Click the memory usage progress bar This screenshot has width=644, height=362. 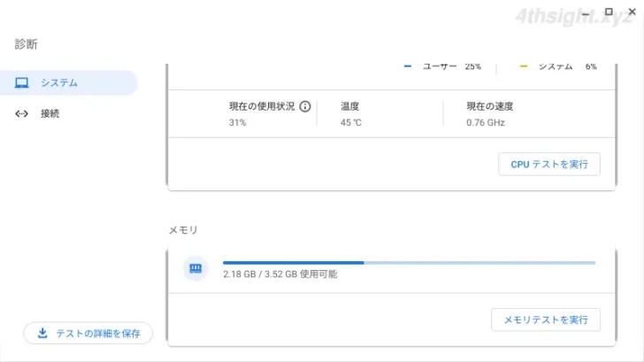pyautogui.click(x=409, y=263)
